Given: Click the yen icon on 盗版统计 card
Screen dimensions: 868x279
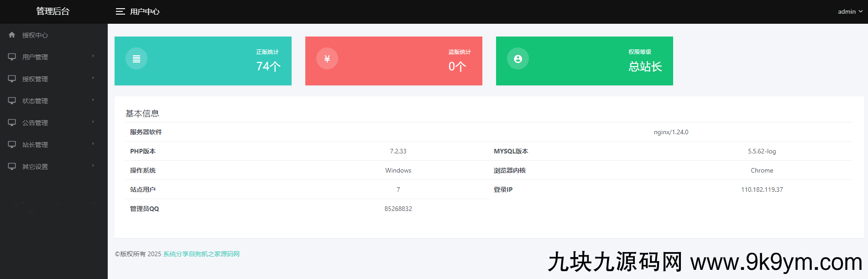Looking at the screenshot, I should tap(327, 58).
